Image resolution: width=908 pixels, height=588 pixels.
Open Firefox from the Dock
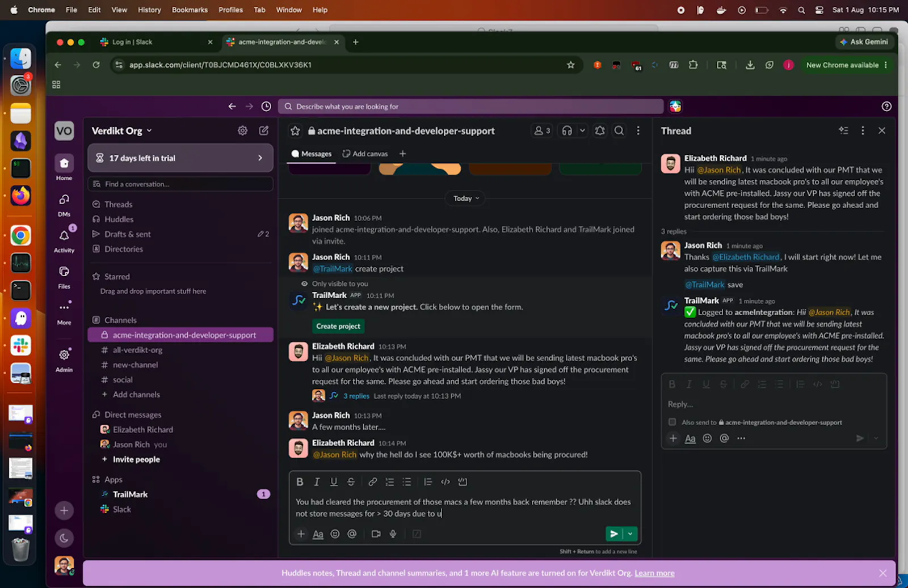click(21, 196)
